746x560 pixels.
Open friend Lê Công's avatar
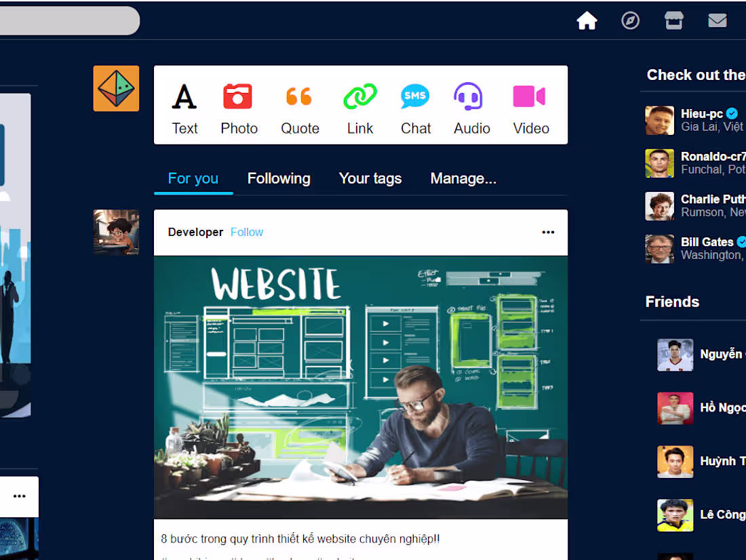point(675,515)
